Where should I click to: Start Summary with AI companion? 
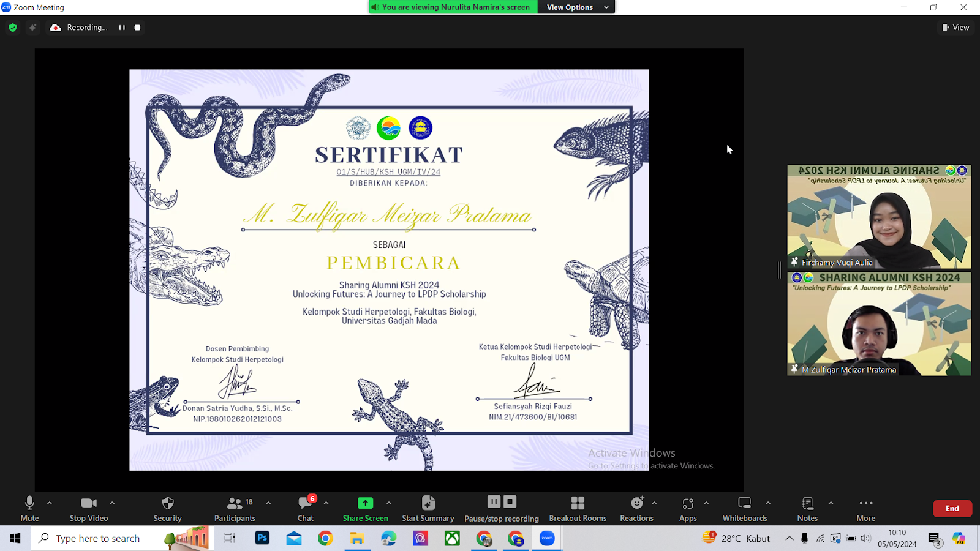pos(428,509)
